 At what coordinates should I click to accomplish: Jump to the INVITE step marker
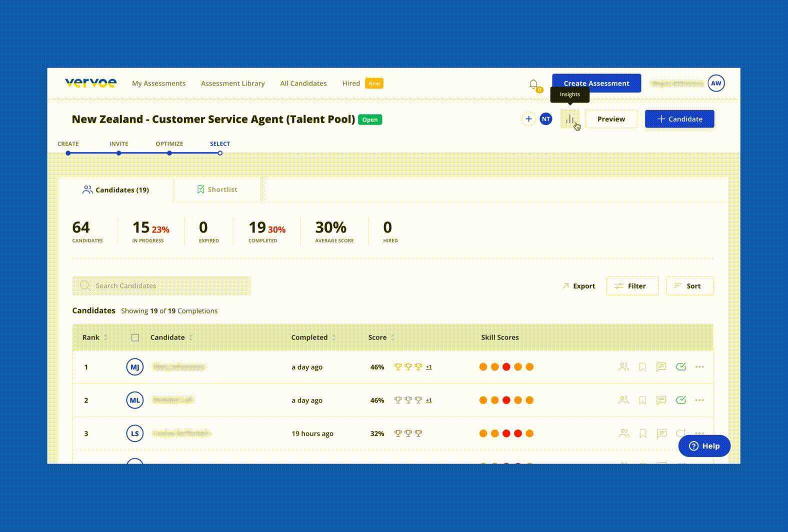(118, 153)
